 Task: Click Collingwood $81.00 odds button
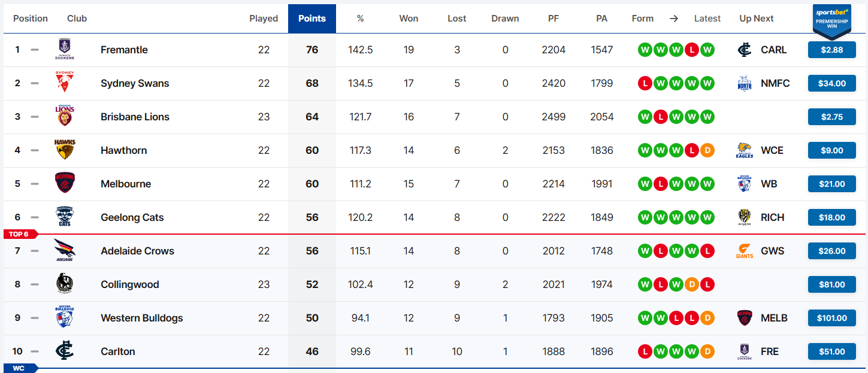pos(832,284)
